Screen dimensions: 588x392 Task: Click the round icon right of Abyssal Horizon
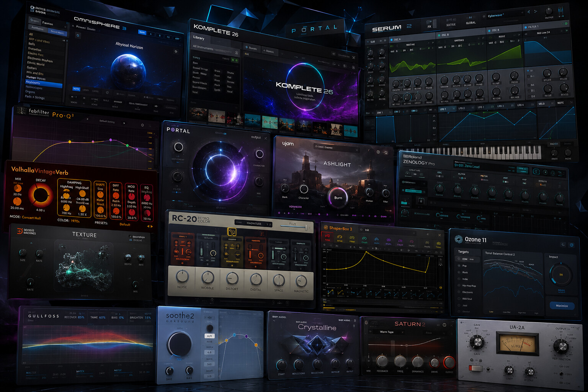coord(176,51)
